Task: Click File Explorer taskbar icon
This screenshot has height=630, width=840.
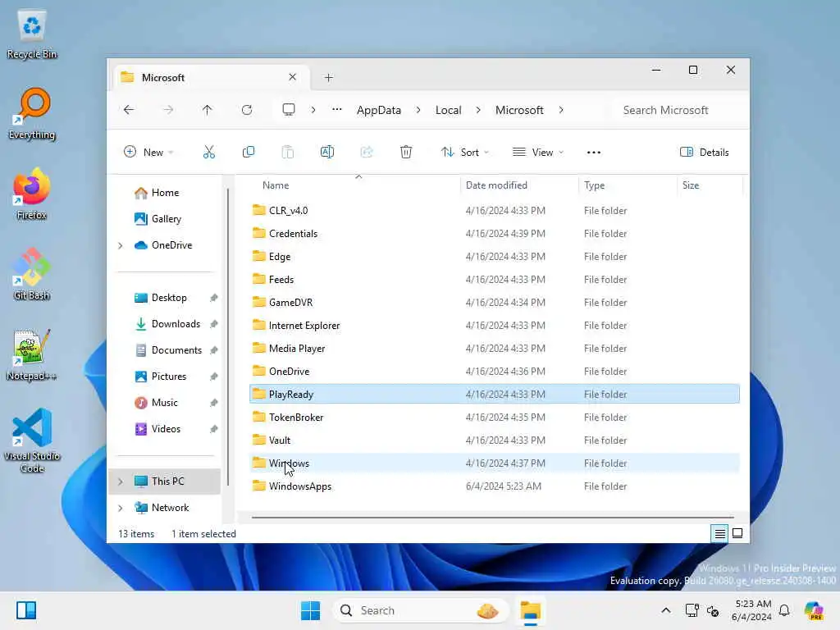Action: coord(531,610)
